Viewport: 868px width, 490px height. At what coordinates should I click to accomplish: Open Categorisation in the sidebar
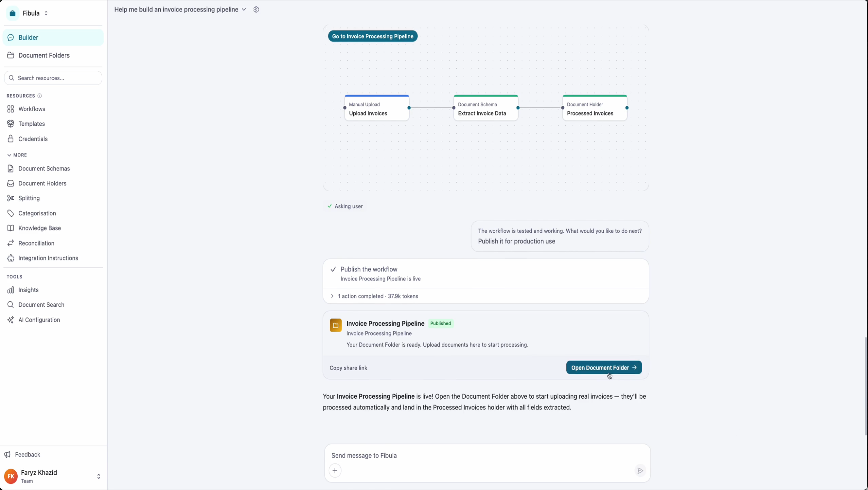pyautogui.click(x=53, y=213)
